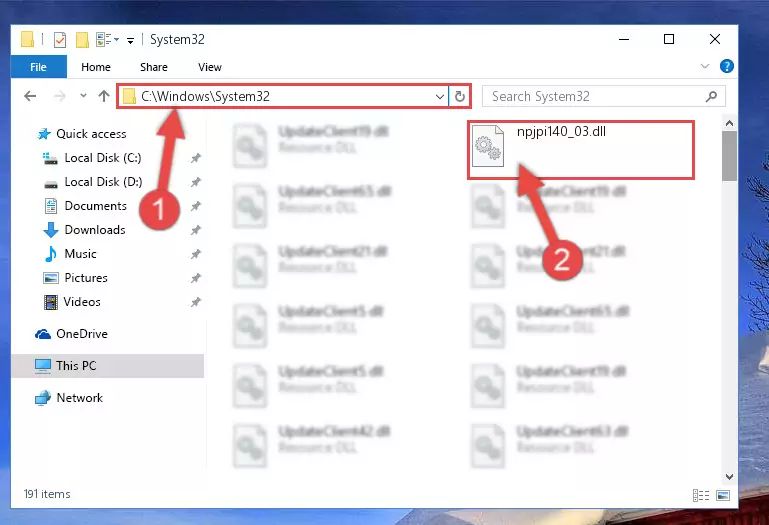Click the pin icon beside Local Disk (C:)
769x525 pixels.
point(196,158)
